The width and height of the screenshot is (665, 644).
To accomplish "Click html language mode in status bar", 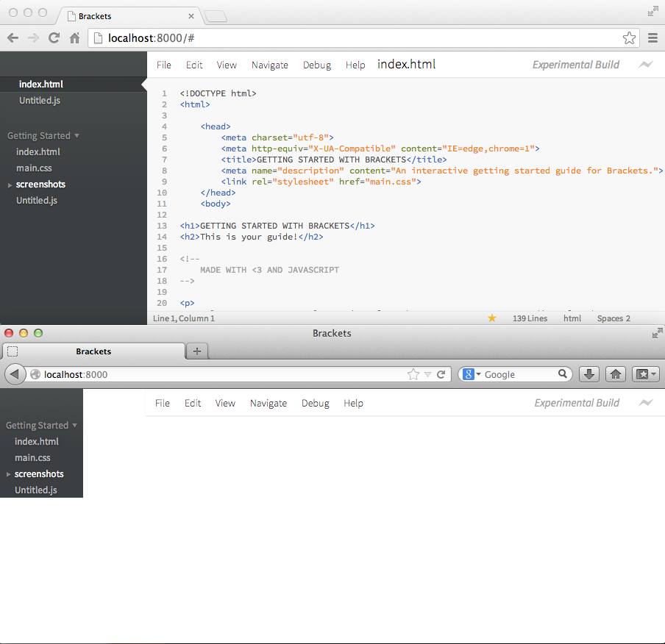I will tap(572, 318).
